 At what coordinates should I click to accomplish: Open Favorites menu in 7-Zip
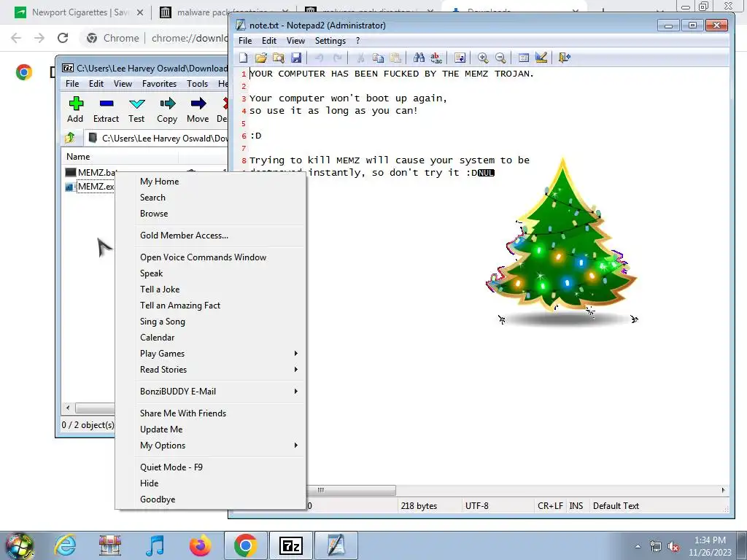(x=159, y=84)
